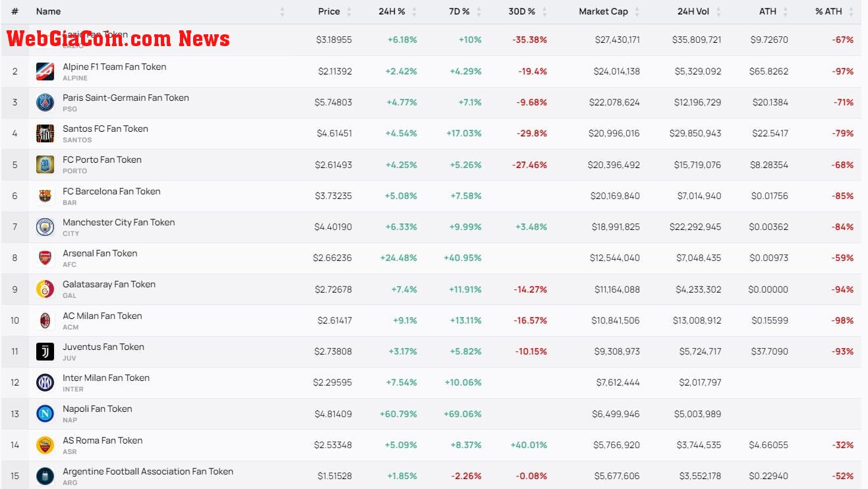Click the Juventus logo icon
868x489 pixels.
click(45, 351)
